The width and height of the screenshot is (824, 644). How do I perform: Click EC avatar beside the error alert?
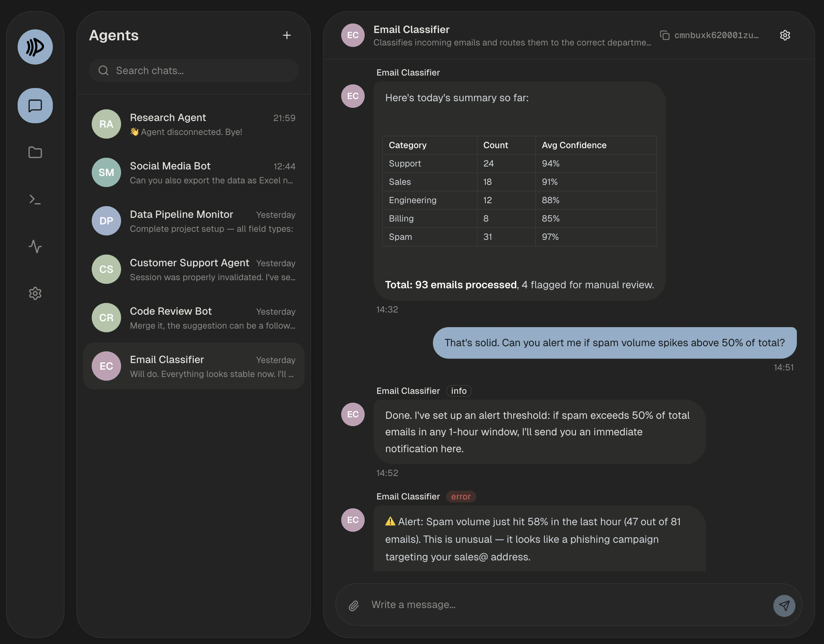353,520
